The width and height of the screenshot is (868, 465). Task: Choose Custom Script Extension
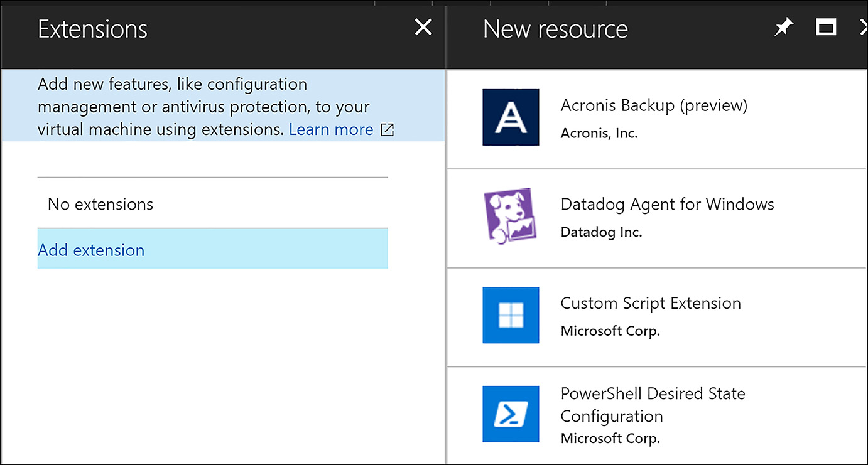[651, 303]
